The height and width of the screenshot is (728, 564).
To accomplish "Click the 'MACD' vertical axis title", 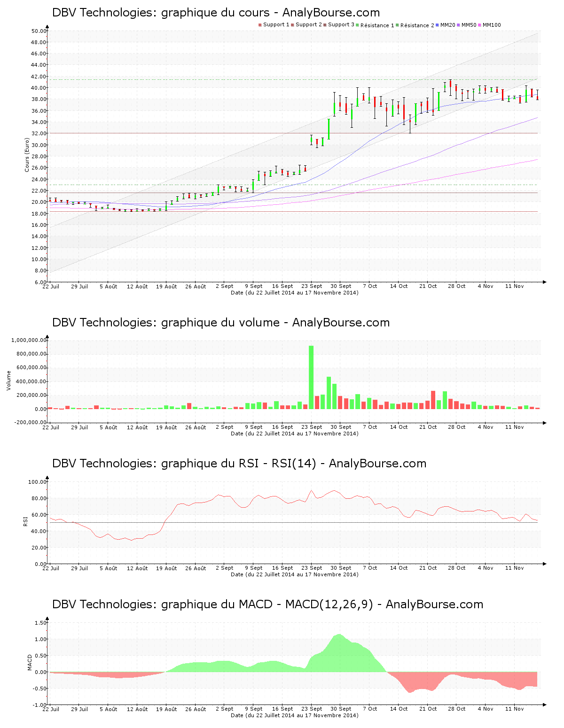I will [x=30, y=662].
